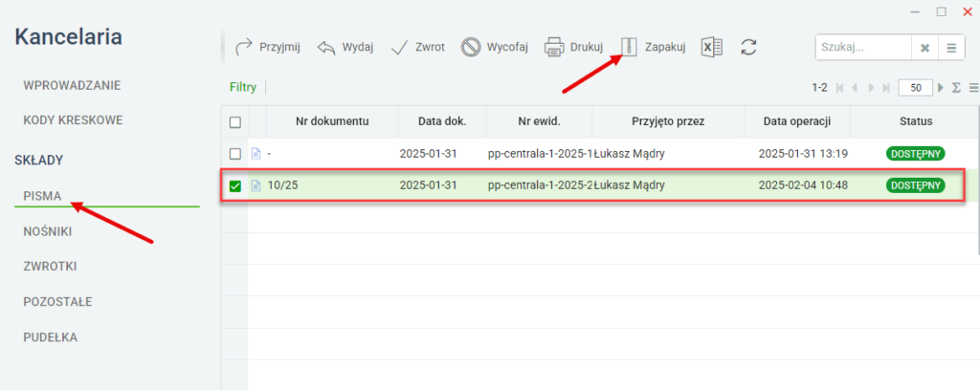This screenshot has height=390, width=980.
Task: Click the Wydaj button label
Action: (x=358, y=48)
